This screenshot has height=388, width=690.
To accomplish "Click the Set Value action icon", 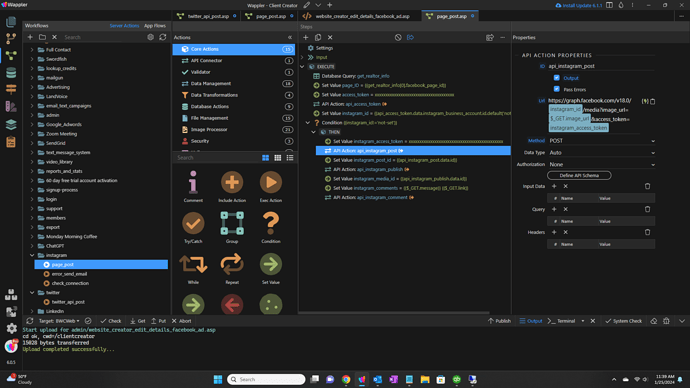I will pyautogui.click(x=271, y=264).
